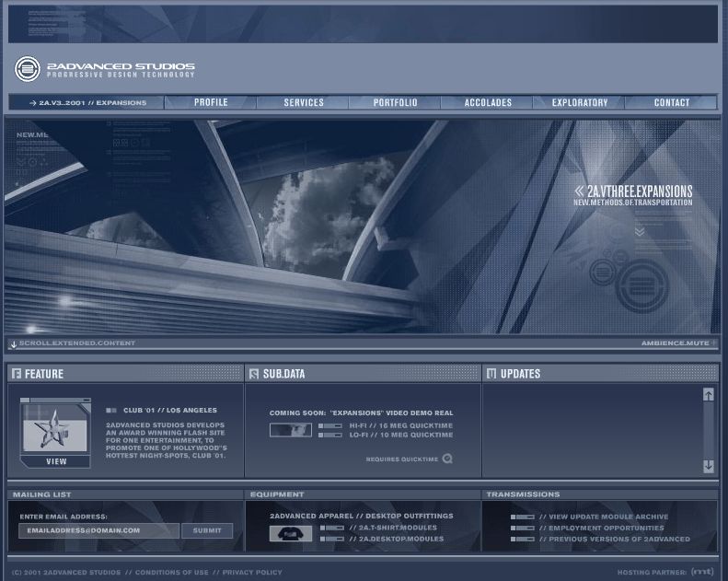Image resolution: width=728 pixels, height=581 pixels.
Task: Click the Sub.Data panel S icon
Action: point(254,374)
